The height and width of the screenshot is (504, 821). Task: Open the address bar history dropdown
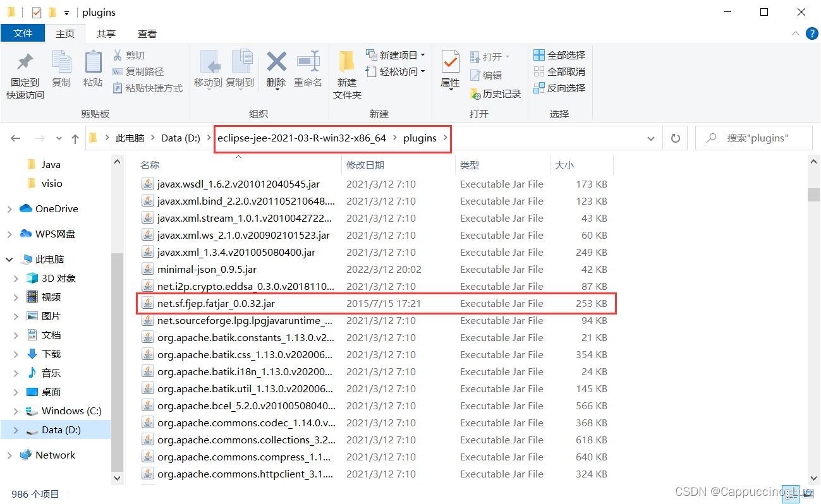tap(651, 138)
